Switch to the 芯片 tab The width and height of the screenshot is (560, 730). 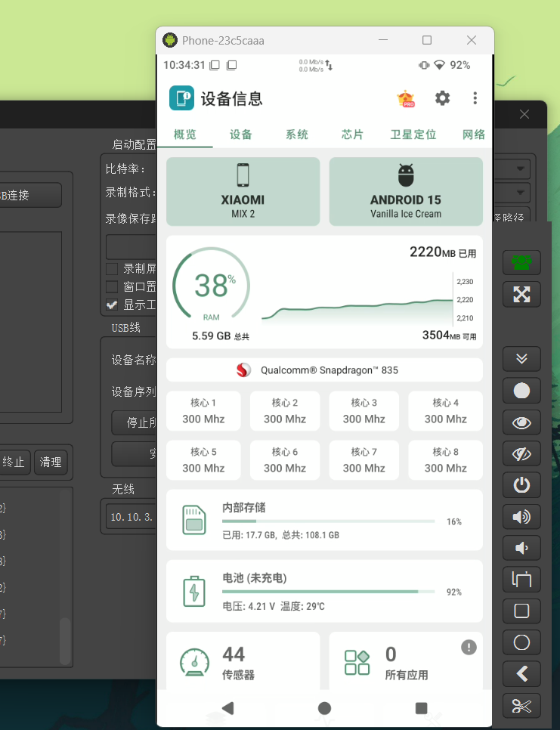click(352, 135)
